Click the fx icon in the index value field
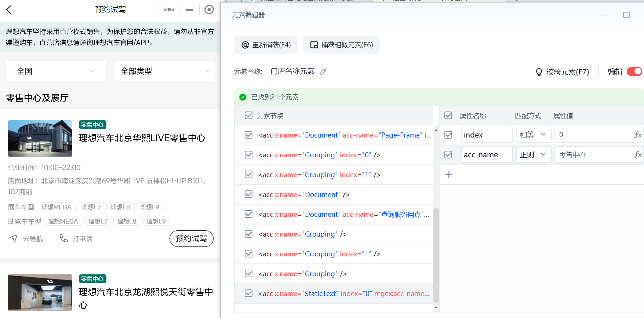Image resolution: width=644 pixels, height=318 pixels. pos(638,135)
